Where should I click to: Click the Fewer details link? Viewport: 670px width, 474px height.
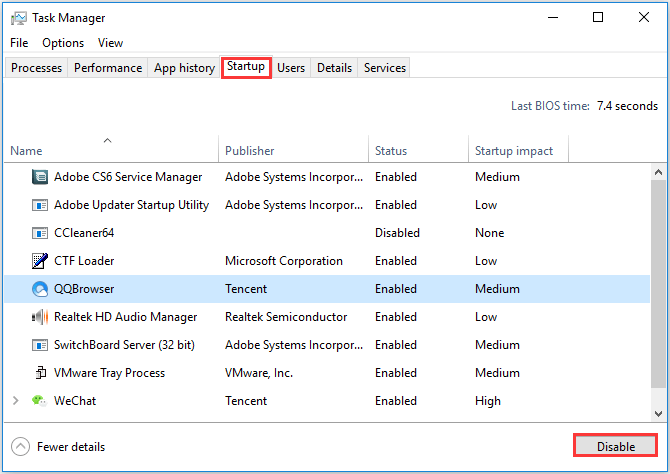pos(71,447)
